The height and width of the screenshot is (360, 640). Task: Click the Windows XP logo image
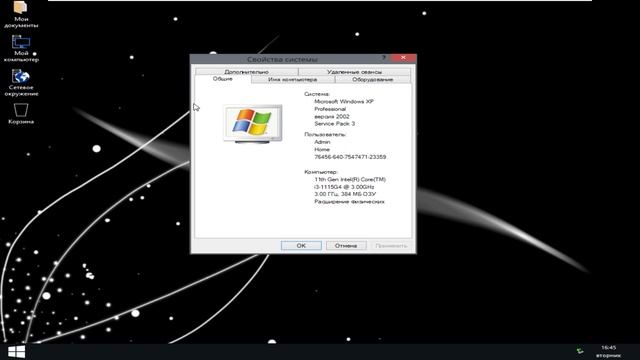pyautogui.click(x=253, y=124)
